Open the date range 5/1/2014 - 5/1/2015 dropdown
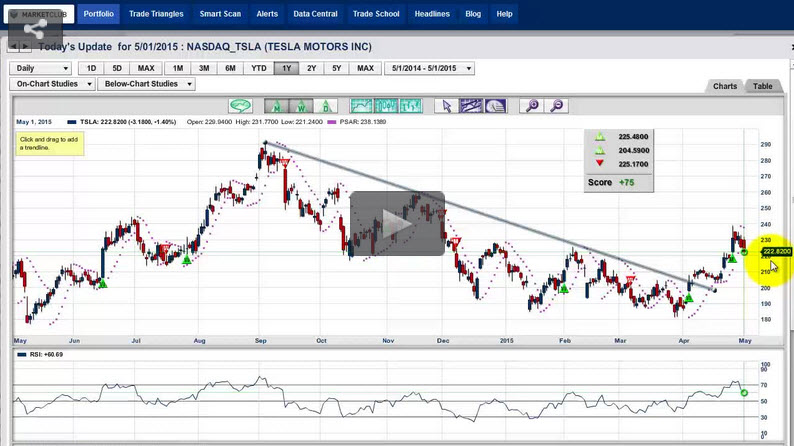This screenshot has width=794, height=446. point(429,68)
